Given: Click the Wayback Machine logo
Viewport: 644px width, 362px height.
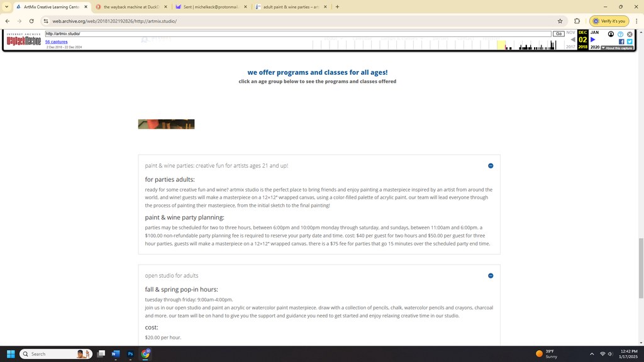Looking at the screenshot, I should pyautogui.click(x=24, y=40).
